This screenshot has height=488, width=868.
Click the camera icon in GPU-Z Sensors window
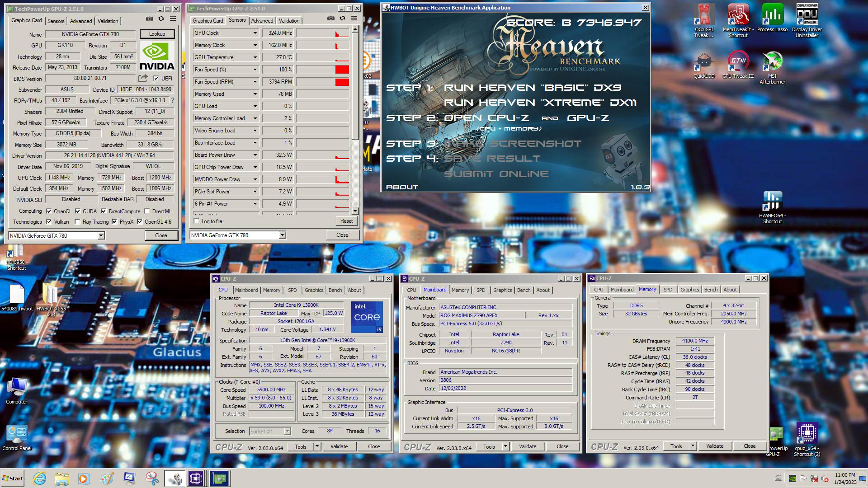[x=330, y=19]
